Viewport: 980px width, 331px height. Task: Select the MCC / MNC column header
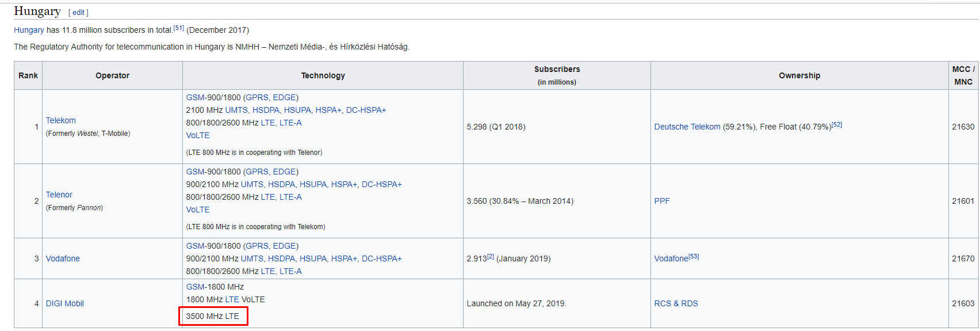point(963,75)
